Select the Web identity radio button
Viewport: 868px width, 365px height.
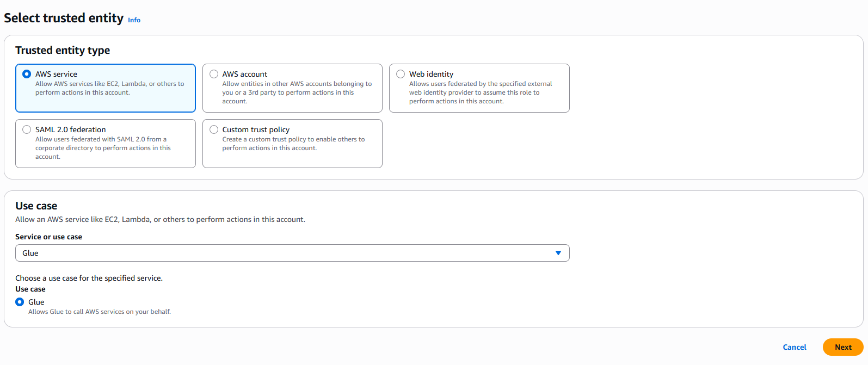pyautogui.click(x=401, y=74)
